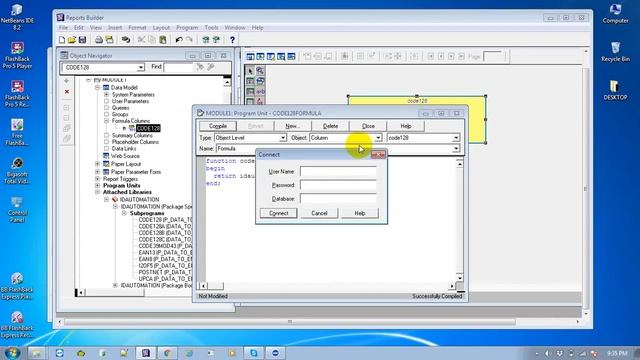The height and width of the screenshot is (360, 640).
Task: Collapse the Attached Libraries node
Action: [x=98, y=192]
